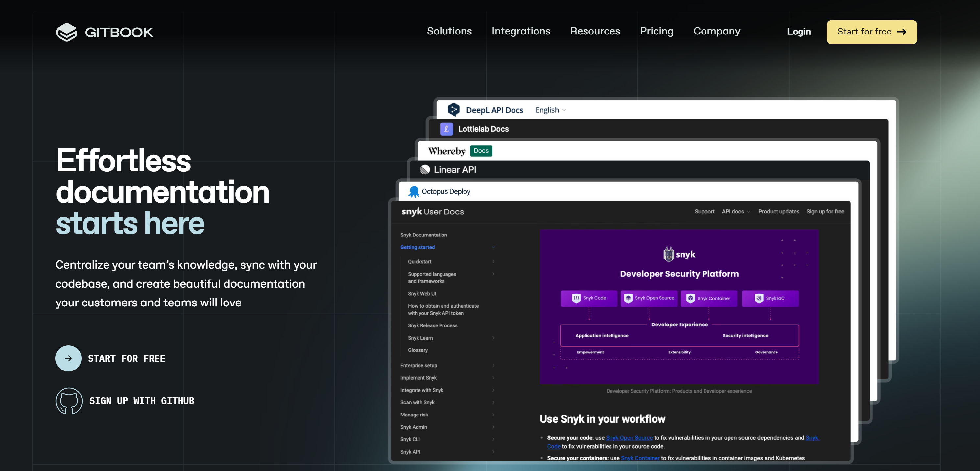Open the Resources menu
The image size is (980, 471).
(595, 31)
